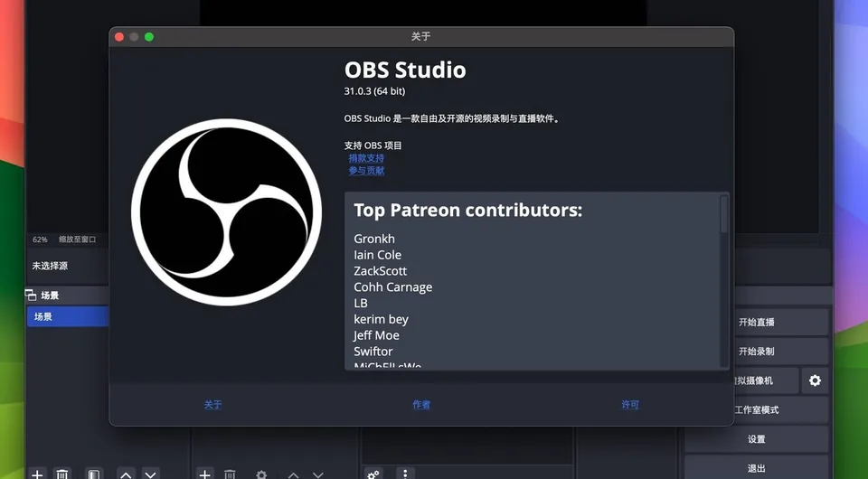Open source properties gear in the Sources panel
The height and width of the screenshot is (479, 868).
pyautogui.click(x=261, y=474)
